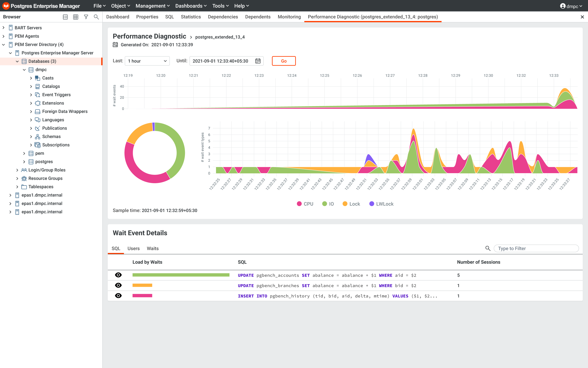Toggle CPU series in chart legend
This screenshot has width=588, height=368.
[x=305, y=204]
